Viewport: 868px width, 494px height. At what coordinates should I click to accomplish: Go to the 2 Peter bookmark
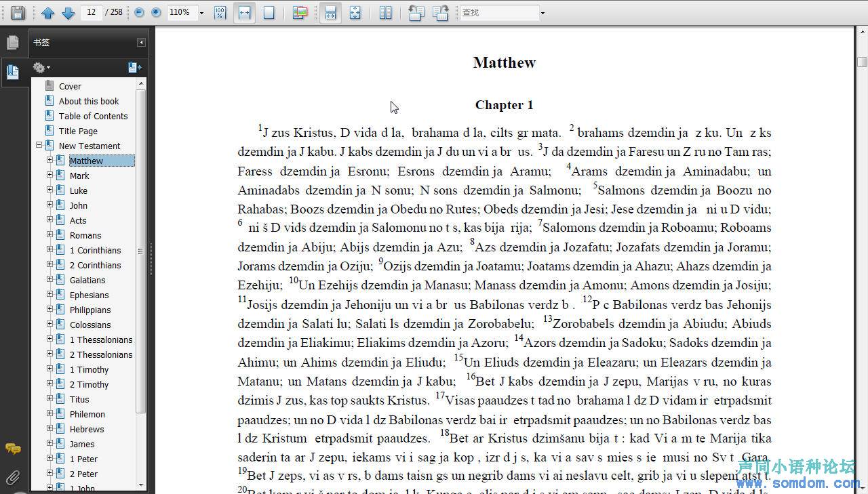pyautogui.click(x=83, y=474)
